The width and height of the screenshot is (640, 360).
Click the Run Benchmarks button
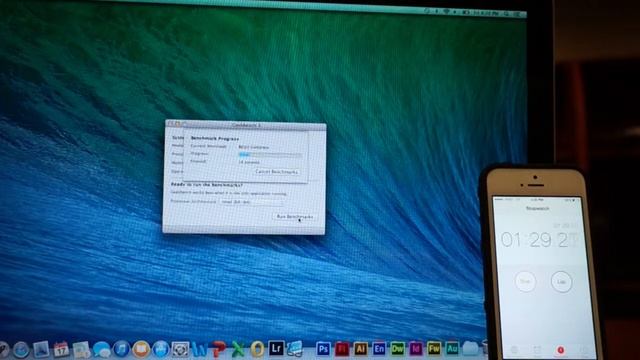tap(295, 216)
